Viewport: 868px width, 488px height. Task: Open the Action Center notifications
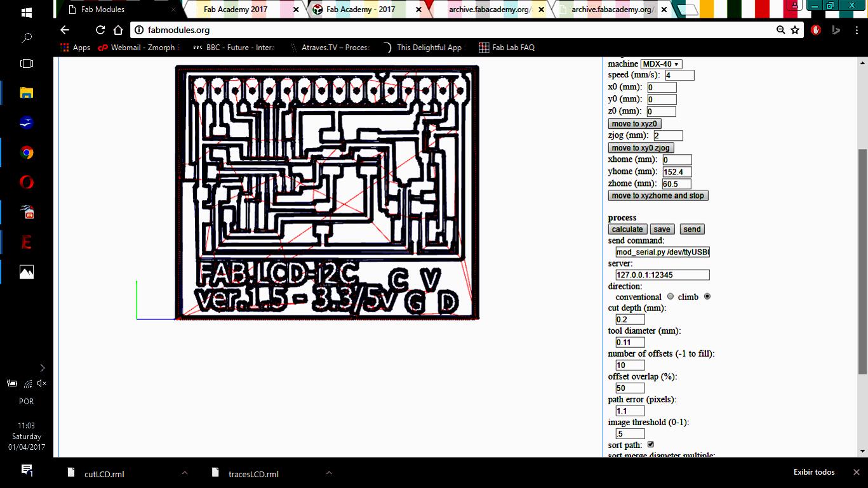click(27, 470)
